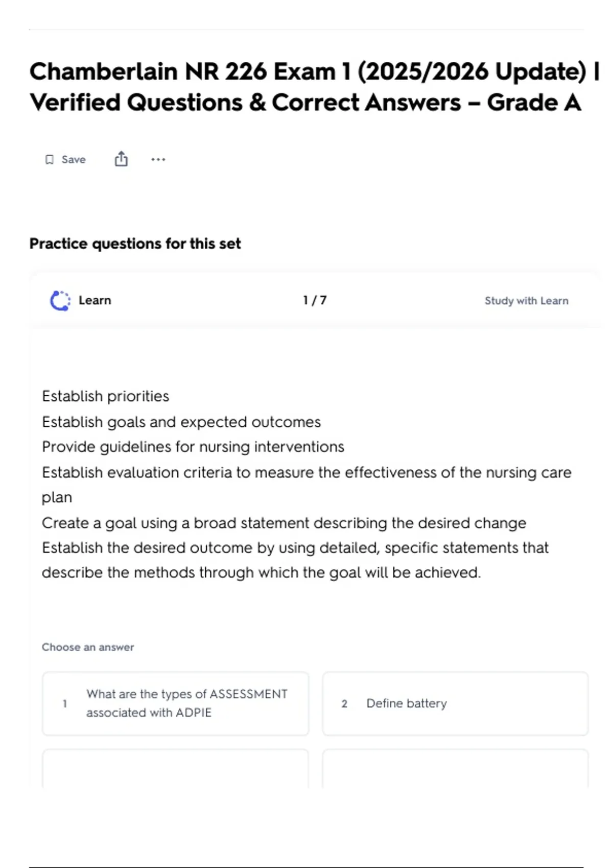Screen dimensions: 613x868
Task: Choose answer 'What are the types of ASSESSMENT'
Action: [x=176, y=704]
